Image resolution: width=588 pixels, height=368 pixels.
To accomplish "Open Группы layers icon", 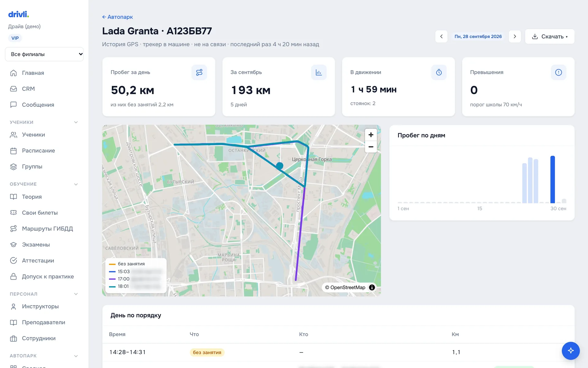I will tap(13, 167).
